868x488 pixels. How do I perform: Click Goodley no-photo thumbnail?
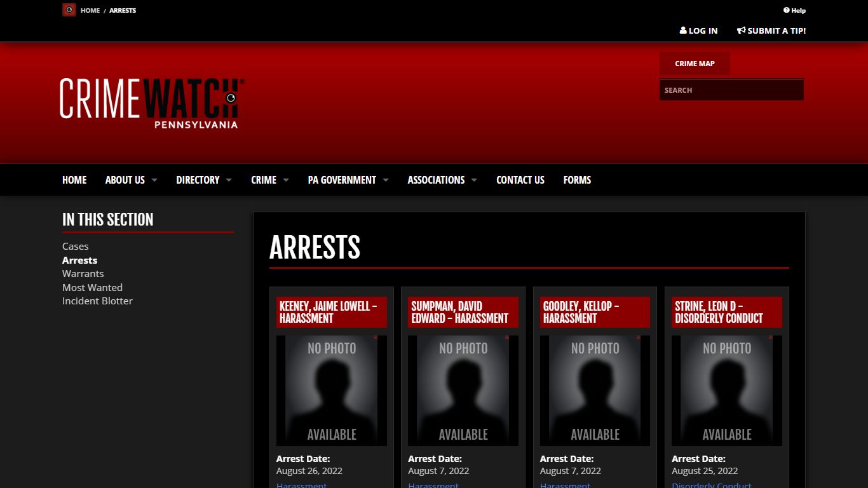point(595,391)
